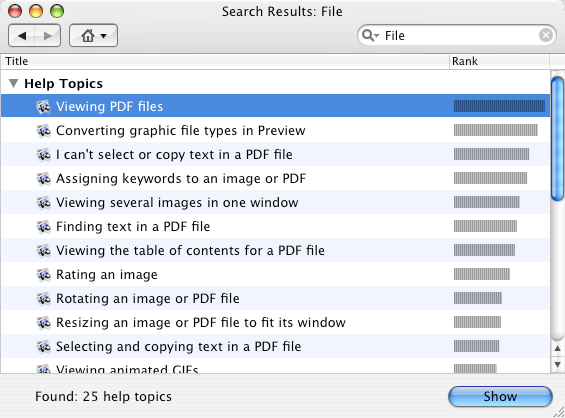Click the Preview icon beside Viewing PDF files
565x418 pixels.
pyautogui.click(x=44, y=107)
